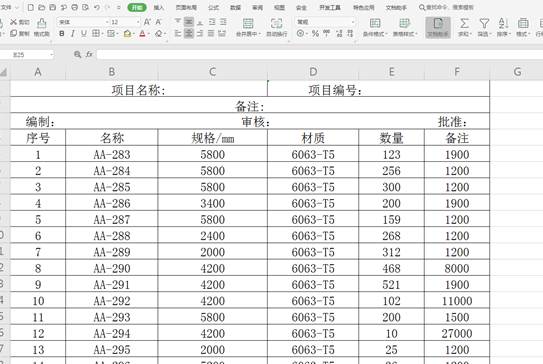Click the New document icon in quick access toolbar
This screenshot has height=364, width=543.
(30, 7)
